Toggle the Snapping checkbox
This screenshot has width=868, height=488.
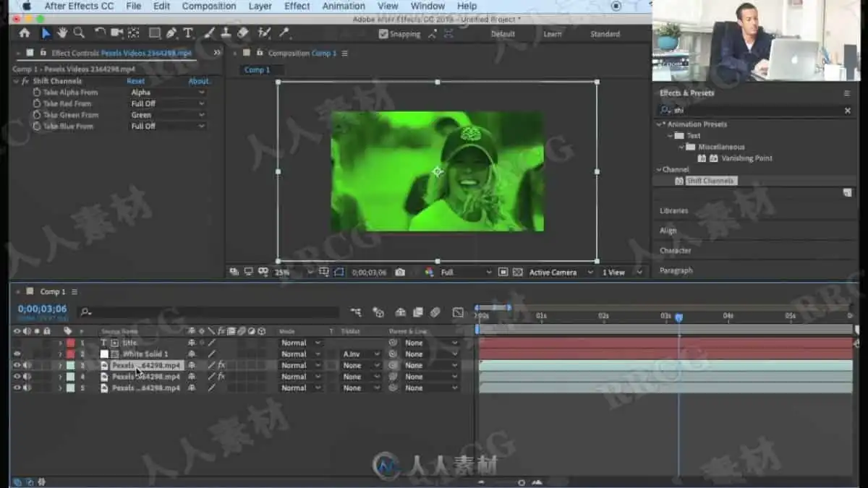coord(383,34)
